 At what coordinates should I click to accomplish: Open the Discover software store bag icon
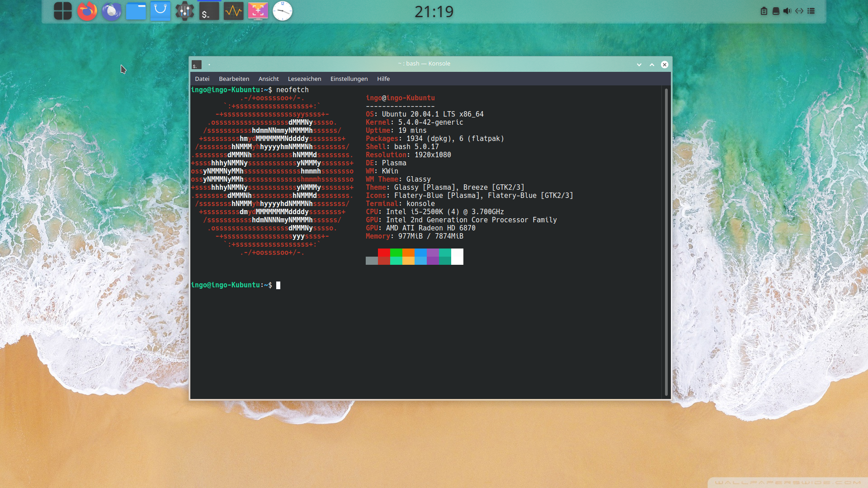(x=160, y=11)
